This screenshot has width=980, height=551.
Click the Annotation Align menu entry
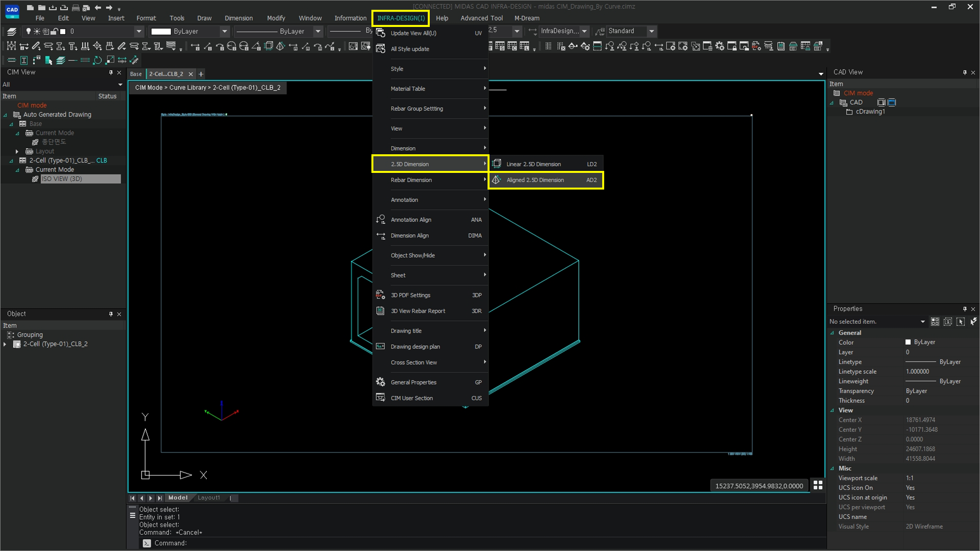pos(411,220)
